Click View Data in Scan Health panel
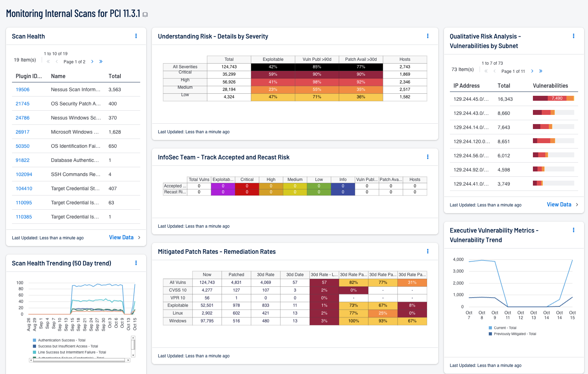Viewport: 588px width, 374px height. [121, 237]
